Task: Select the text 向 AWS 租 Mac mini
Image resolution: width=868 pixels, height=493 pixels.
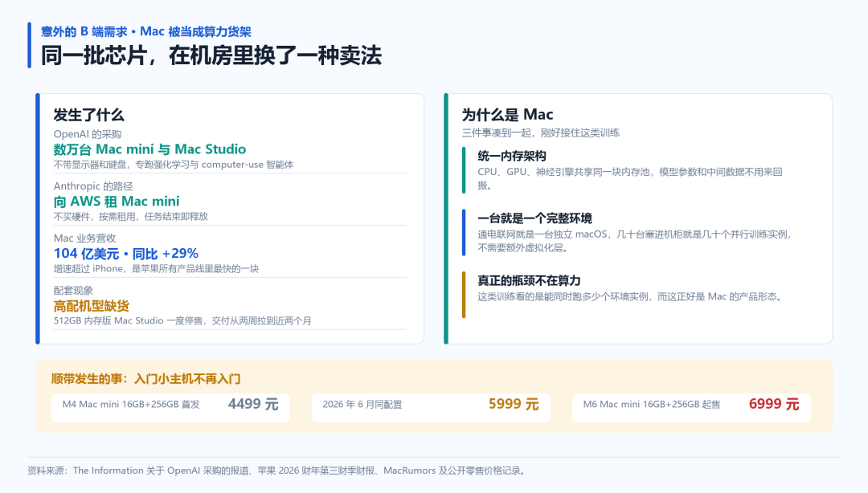Action: click(117, 202)
